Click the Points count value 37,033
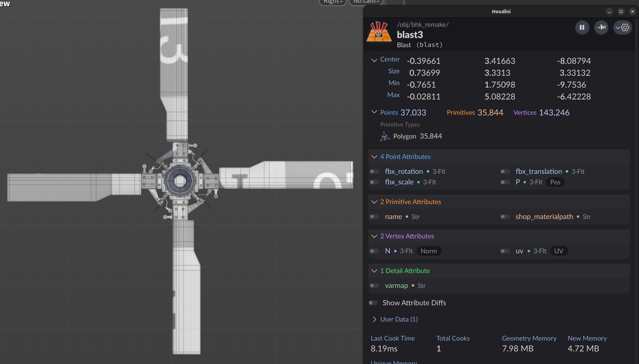 pyautogui.click(x=413, y=113)
